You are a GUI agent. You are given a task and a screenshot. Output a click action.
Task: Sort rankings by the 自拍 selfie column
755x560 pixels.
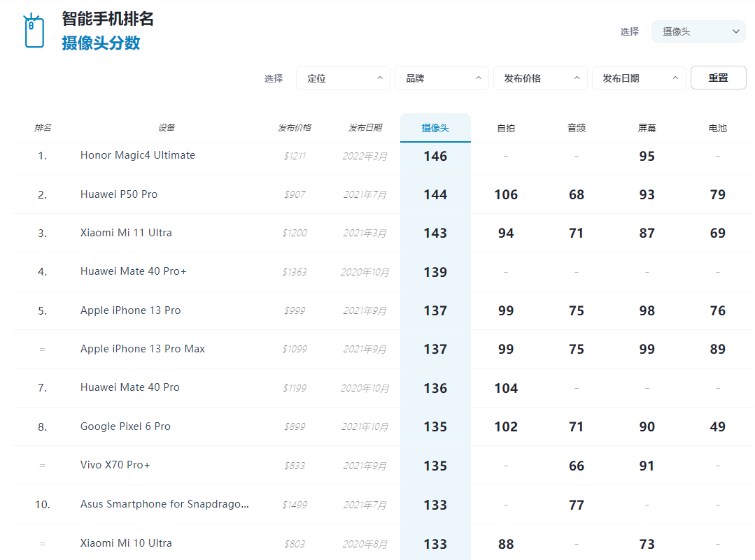[505, 127]
